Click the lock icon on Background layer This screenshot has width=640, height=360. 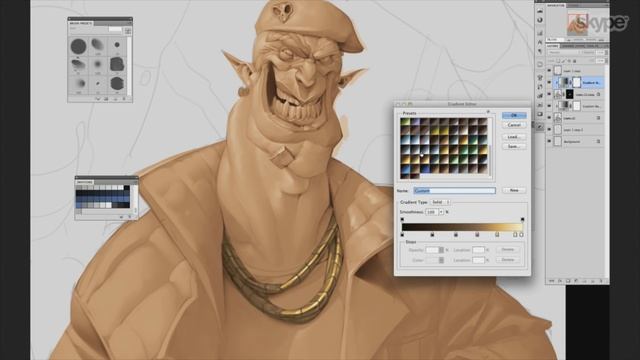[598, 142]
